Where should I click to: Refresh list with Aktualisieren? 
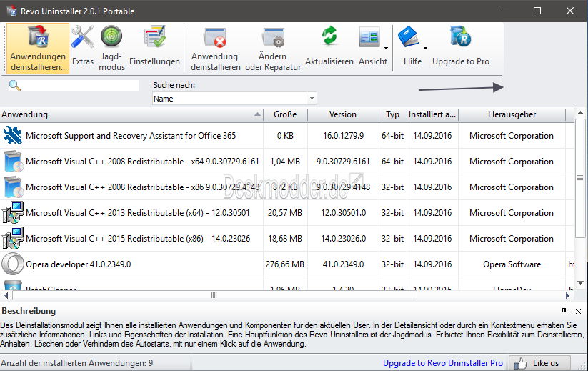(x=329, y=45)
